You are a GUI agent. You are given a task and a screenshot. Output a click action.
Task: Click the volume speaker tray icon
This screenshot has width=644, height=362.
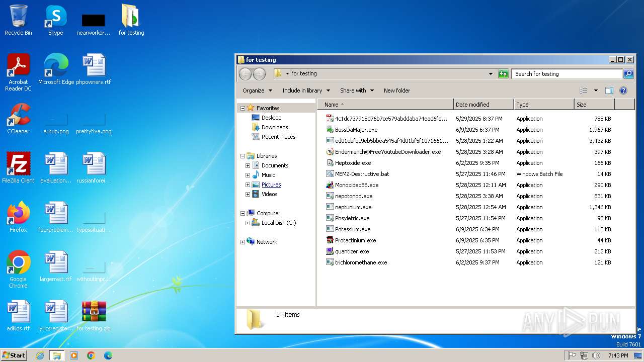point(596,355)
